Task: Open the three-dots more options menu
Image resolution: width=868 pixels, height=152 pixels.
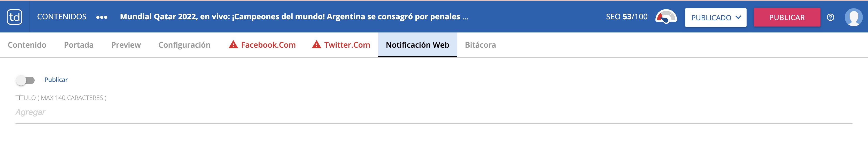Action: pos(102,17)
